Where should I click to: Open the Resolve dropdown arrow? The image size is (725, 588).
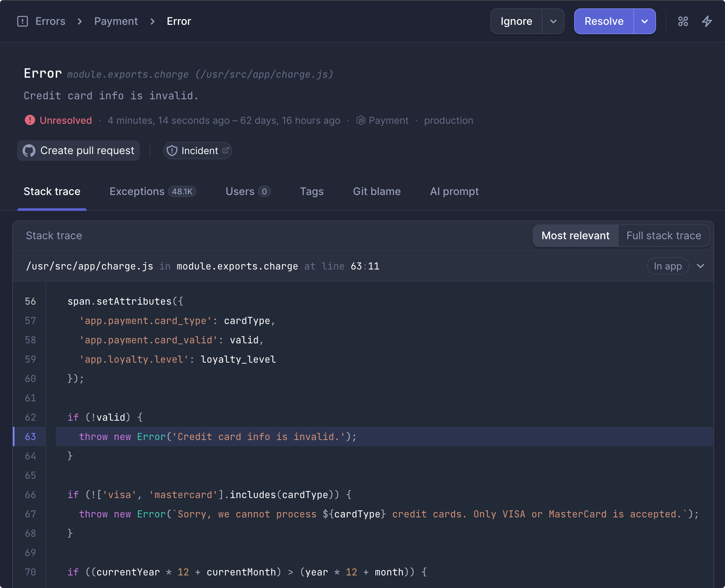(x=644, y=21)
